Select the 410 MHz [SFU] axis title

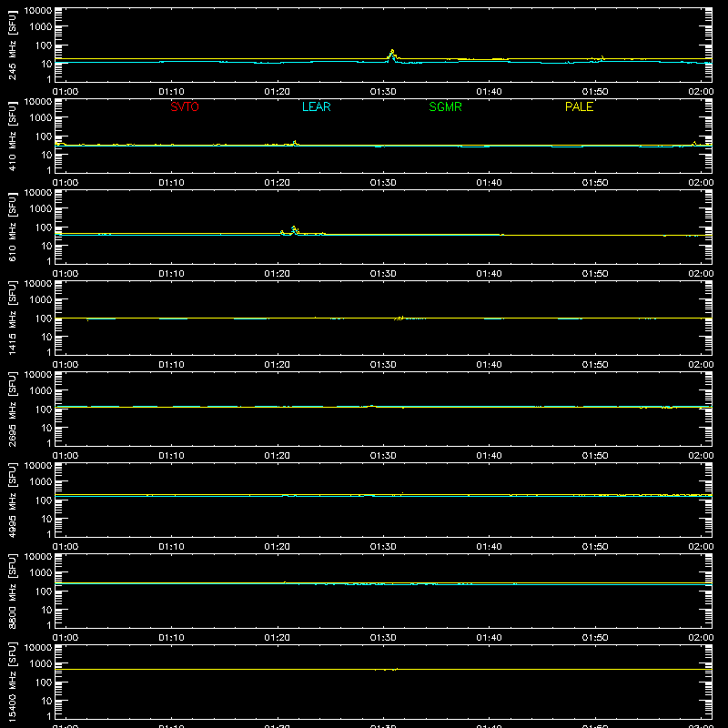13,136
